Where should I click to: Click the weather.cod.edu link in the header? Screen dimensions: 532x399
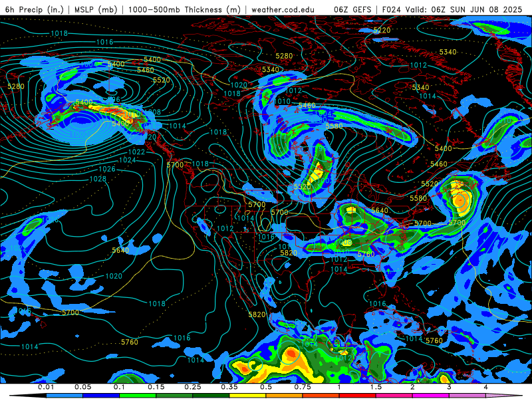click(283, 9)
